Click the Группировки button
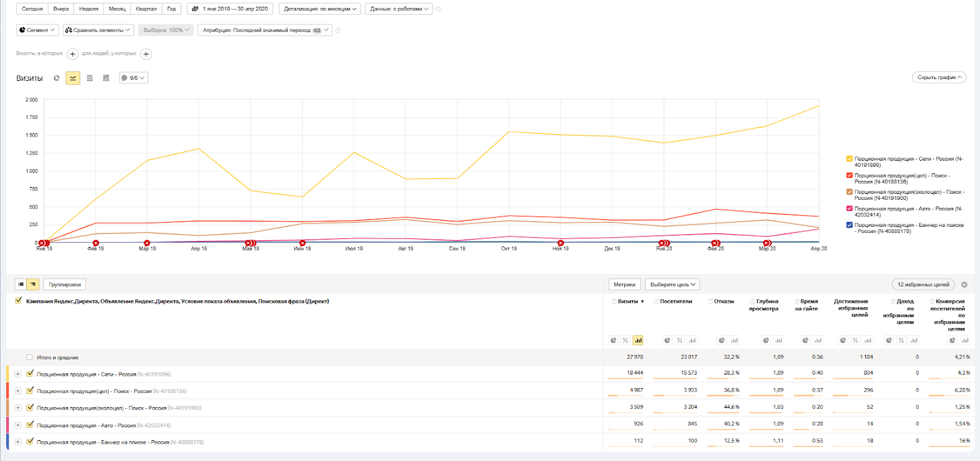Viewport: 980px width, 461px height. (64, 284)
